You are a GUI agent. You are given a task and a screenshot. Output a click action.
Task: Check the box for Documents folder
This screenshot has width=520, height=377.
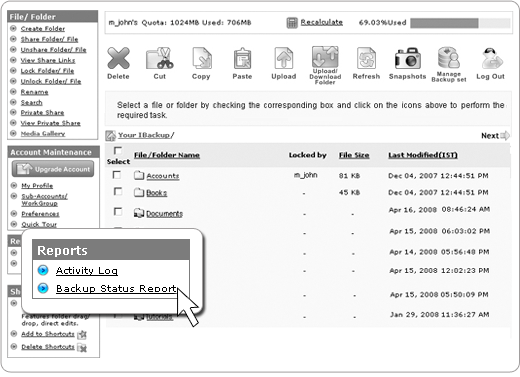tap(118, 212)
